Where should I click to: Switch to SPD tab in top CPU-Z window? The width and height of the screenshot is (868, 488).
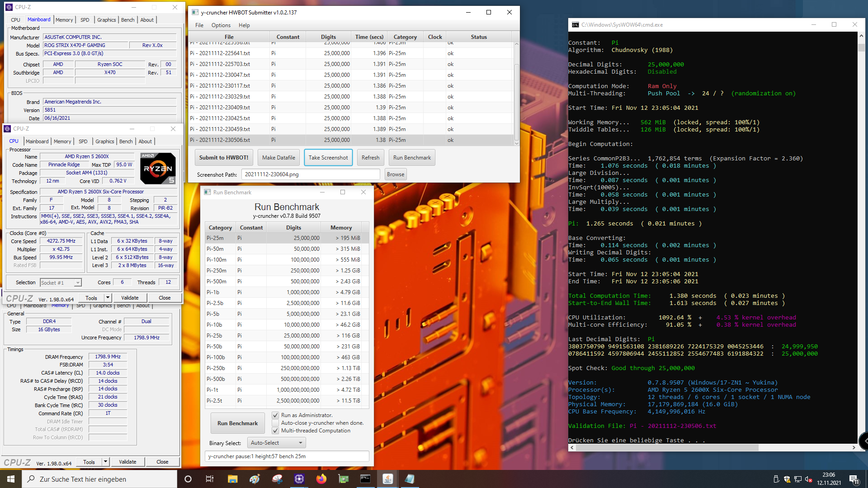(x=85, y=20)
